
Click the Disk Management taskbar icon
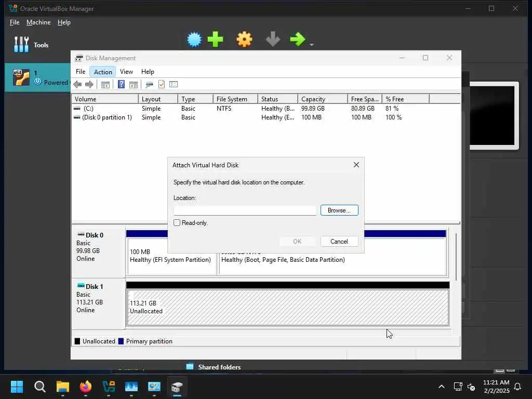(x=177, y=387)
